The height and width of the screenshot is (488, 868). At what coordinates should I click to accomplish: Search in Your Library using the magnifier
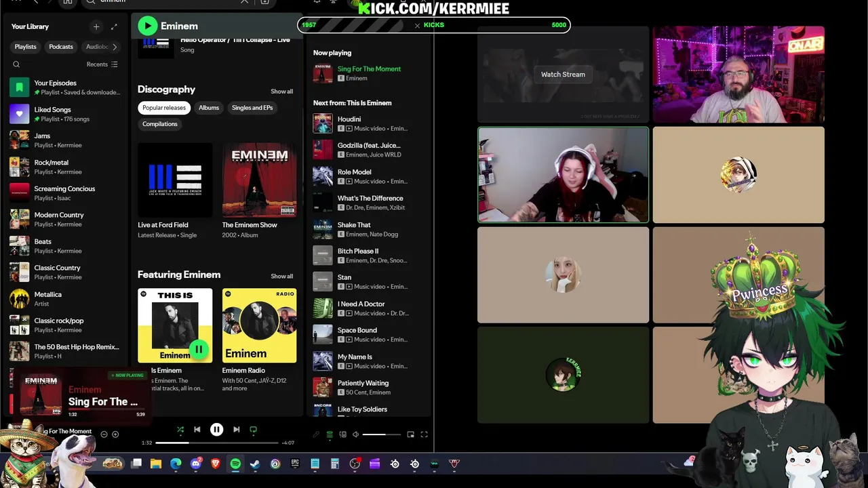pos(16,64)
